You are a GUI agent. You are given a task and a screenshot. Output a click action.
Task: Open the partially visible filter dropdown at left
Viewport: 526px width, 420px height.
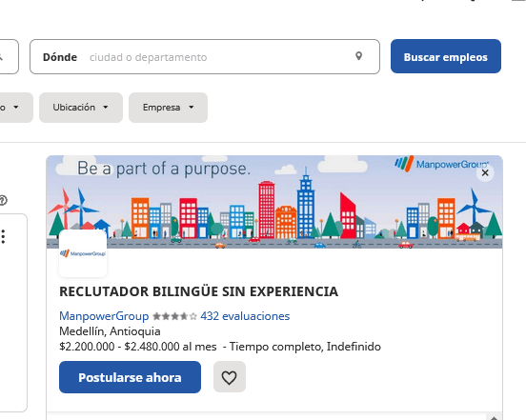click(x=16, y=108)
